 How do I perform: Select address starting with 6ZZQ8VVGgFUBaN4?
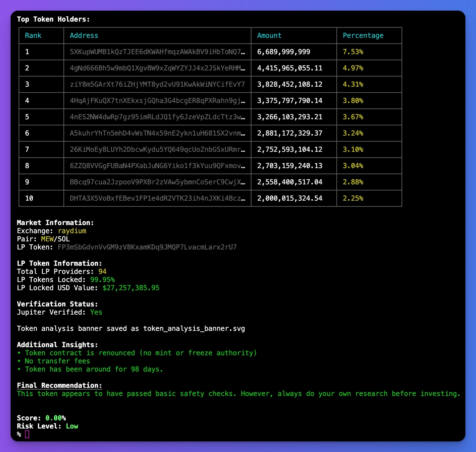click(158, 166)
